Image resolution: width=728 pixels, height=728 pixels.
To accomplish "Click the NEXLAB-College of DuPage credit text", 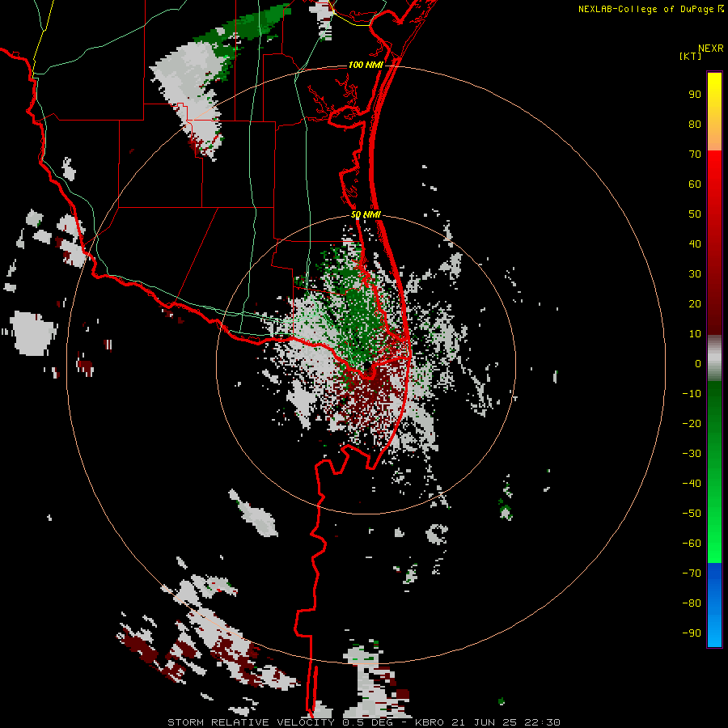I will click(x=650, y=9).
